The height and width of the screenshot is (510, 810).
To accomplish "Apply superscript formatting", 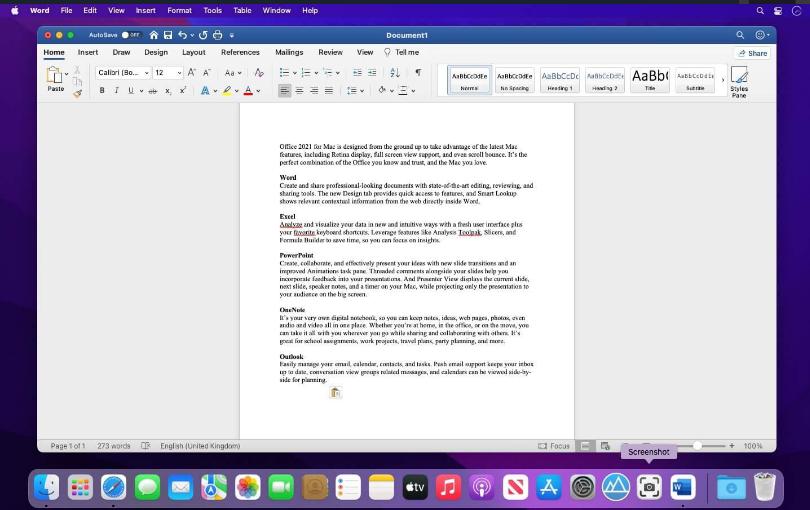I will pyautogui.click(x=183, y=90).
